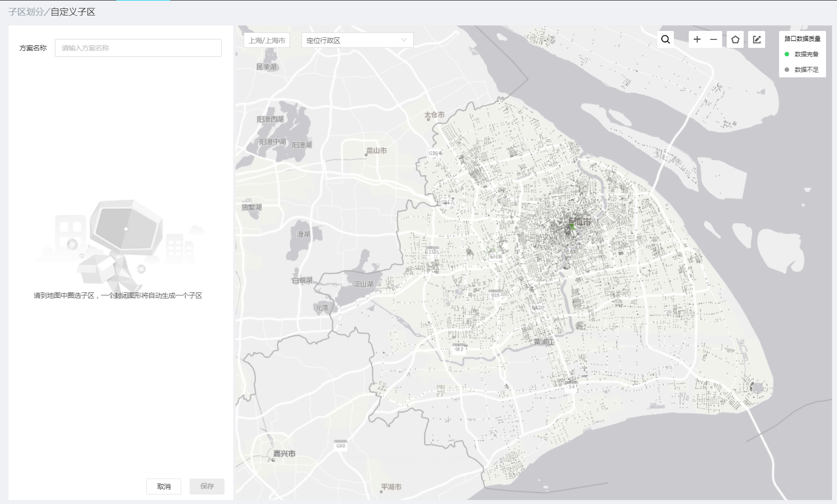Click the 取消 button
This screenshot has height=504, width=837.
click(x=164, y=487)
